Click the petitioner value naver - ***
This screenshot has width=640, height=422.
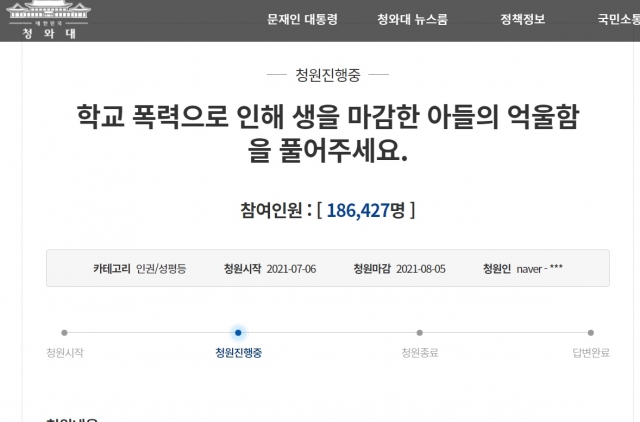tap(540, 269)
